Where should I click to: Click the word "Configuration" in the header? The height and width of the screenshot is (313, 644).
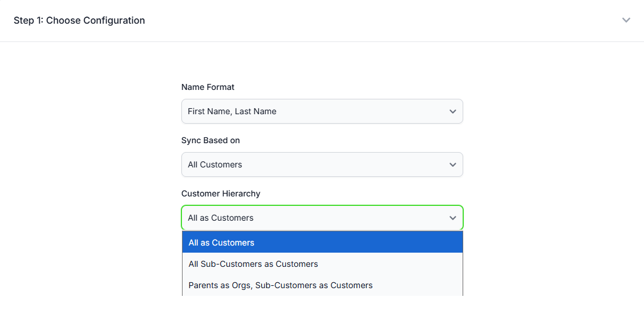click(114, 20)
